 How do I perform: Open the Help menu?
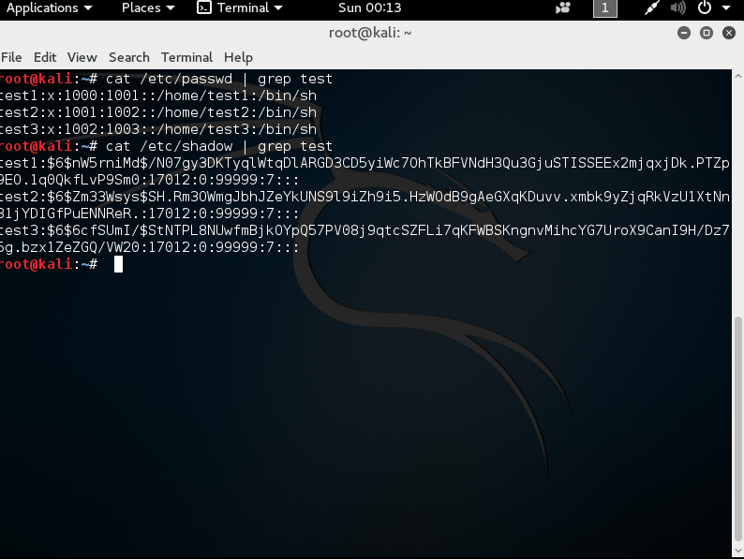(x=238, y=57)
